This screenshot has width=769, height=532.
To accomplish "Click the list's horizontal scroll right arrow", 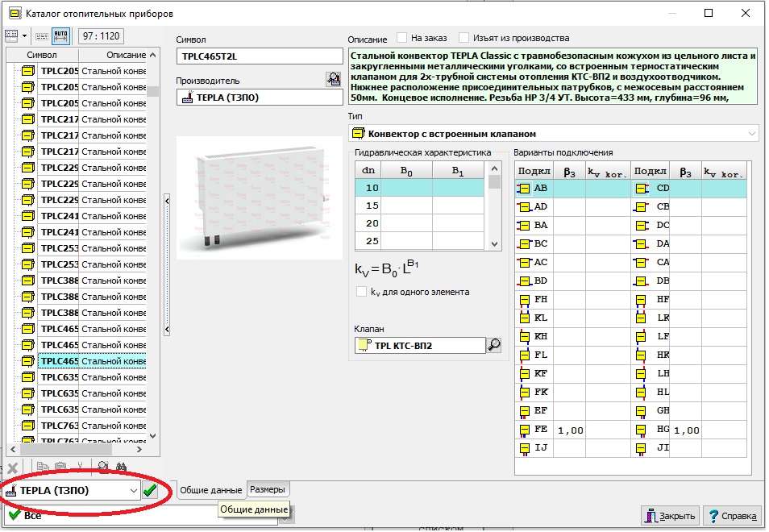I will tap(139, 449).
